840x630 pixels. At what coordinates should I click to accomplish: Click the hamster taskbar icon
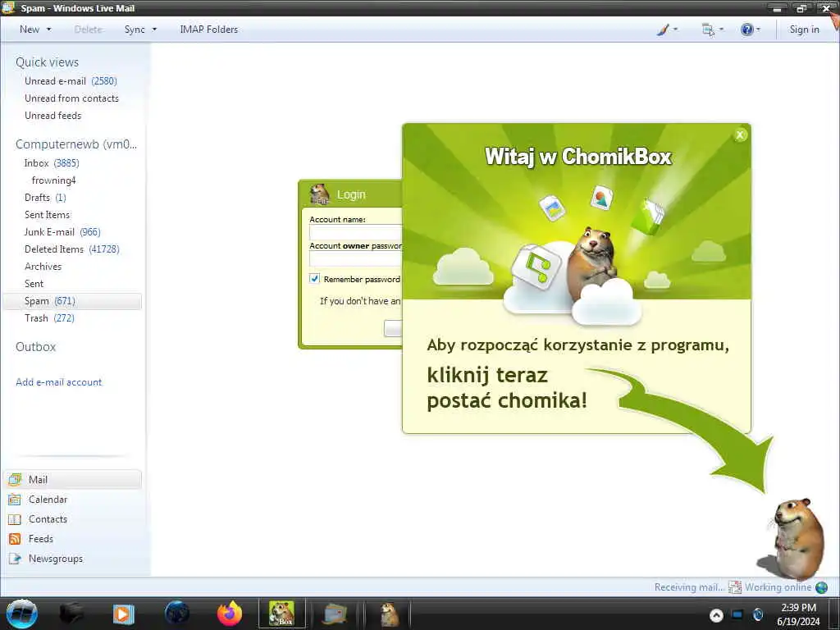(390, 614)
